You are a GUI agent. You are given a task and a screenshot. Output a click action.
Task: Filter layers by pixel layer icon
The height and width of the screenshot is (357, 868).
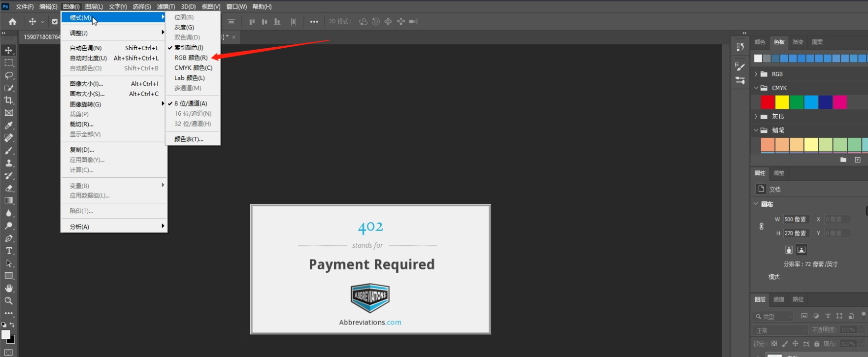pyautogui.click(x=804, y=316)
